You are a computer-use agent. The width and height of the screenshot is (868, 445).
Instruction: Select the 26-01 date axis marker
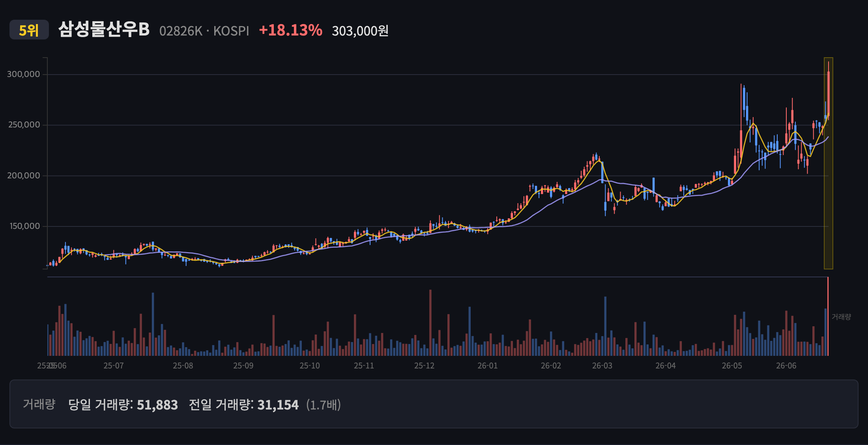click(x=488, y=366)
